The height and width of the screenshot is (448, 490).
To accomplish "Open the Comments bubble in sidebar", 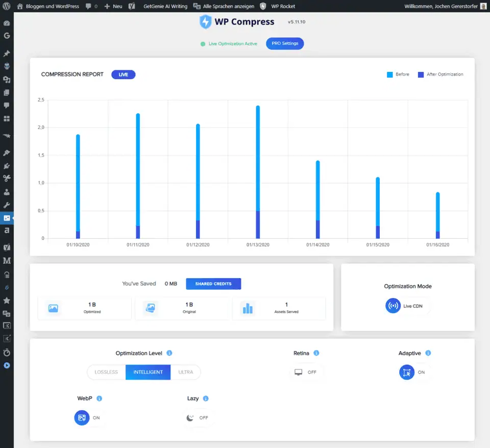I will tap(7, 106).
